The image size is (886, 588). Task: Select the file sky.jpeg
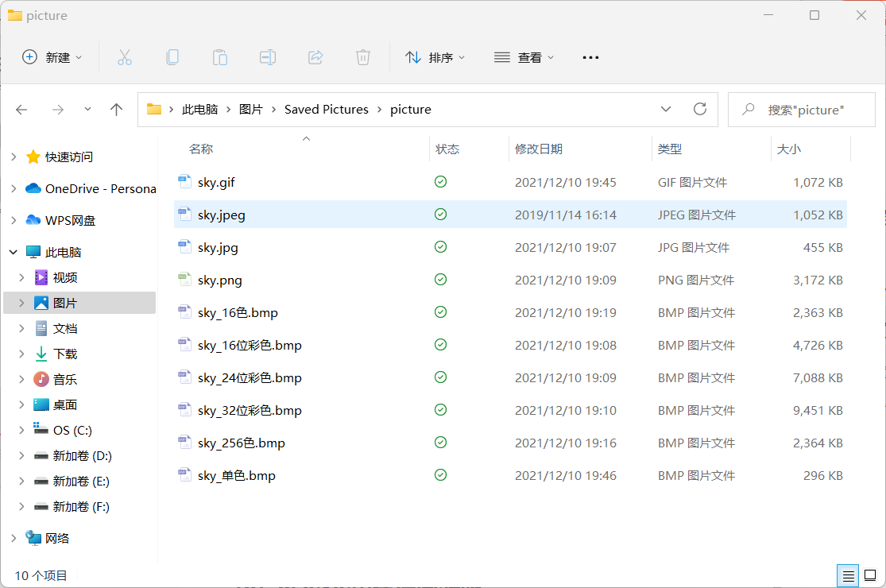[x=510, y=215]
